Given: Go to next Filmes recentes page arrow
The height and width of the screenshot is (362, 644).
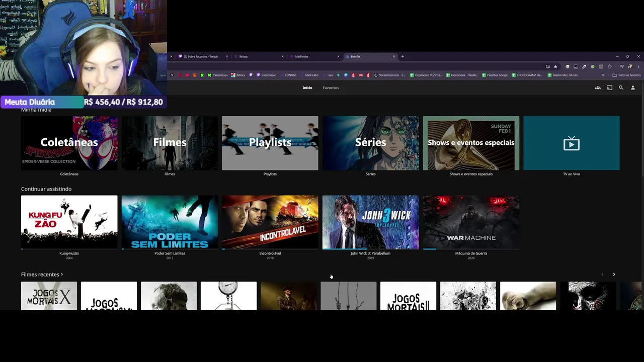Looking at the screenshot, I should pos(614,275).
